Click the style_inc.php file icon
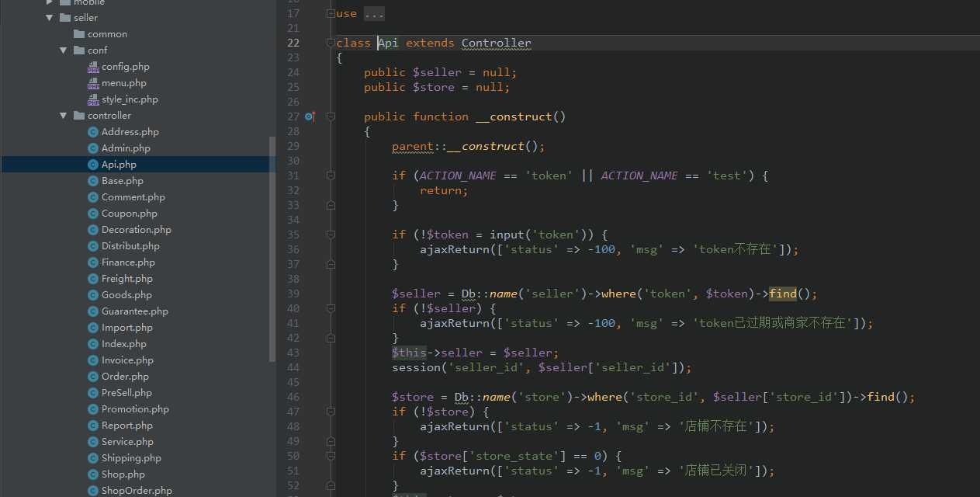Image resolution: width=980 pixels, height=497 pixels. 93,100
